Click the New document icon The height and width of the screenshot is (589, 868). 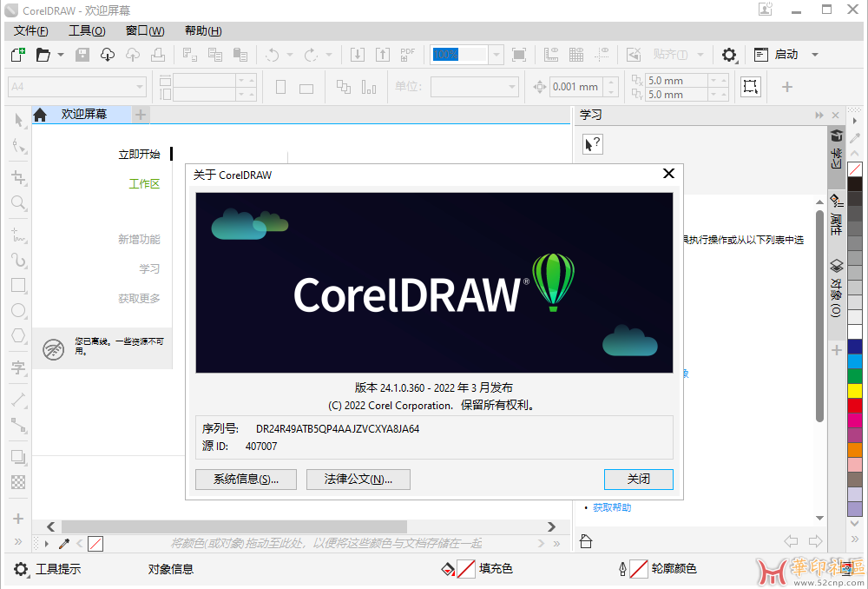pos(18,55)
